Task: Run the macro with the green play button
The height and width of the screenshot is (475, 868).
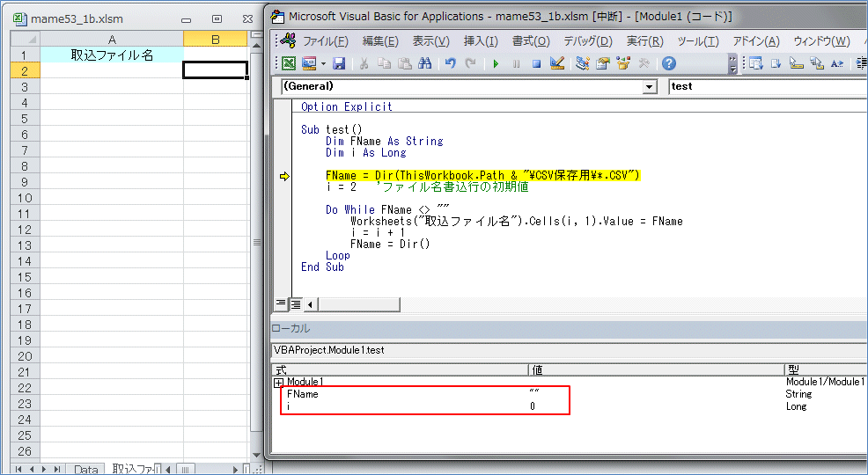Action: pyautogui.click(x=496, y=63)
